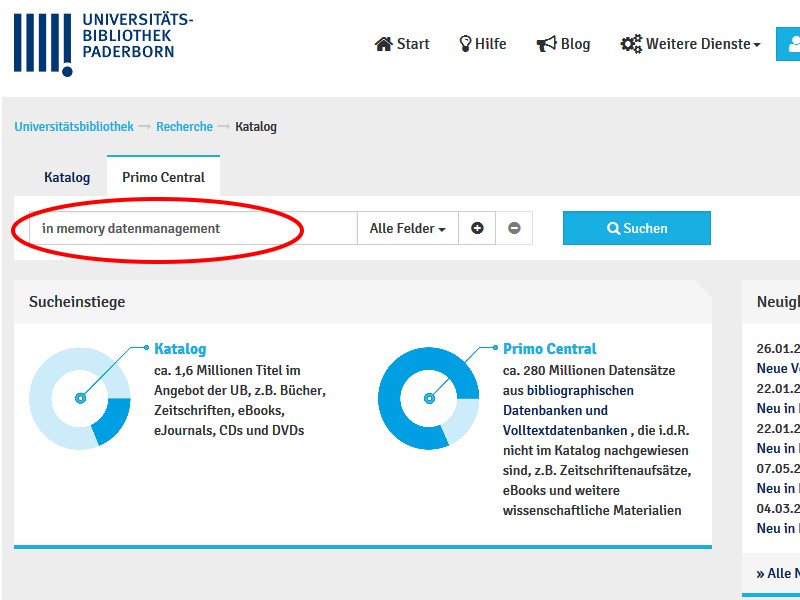Click the gears icon for Weitere Dienste
The image size is (800, 600).
631,44
